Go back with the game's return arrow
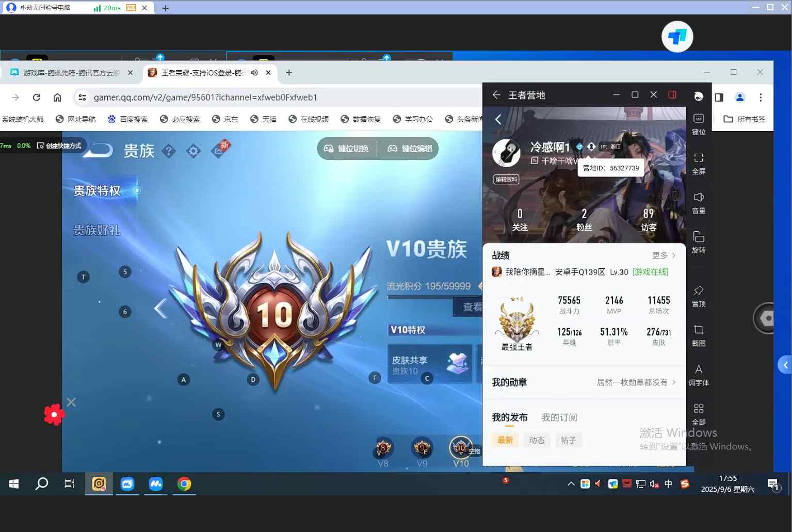The width and height of the screenshot is (792, 532). click(x=98, y=150)
